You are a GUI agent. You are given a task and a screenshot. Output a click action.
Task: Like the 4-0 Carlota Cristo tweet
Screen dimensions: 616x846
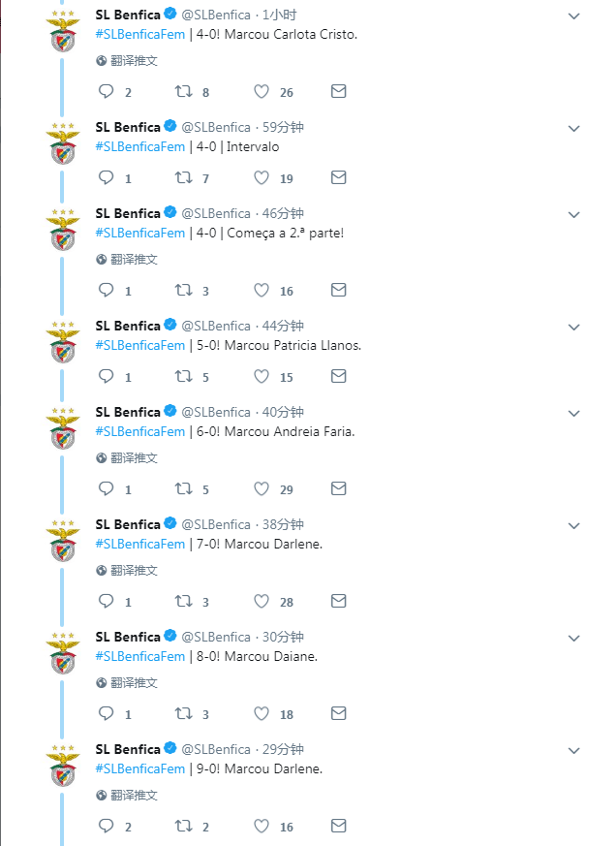pyautogui.click(x=262, y=92)
